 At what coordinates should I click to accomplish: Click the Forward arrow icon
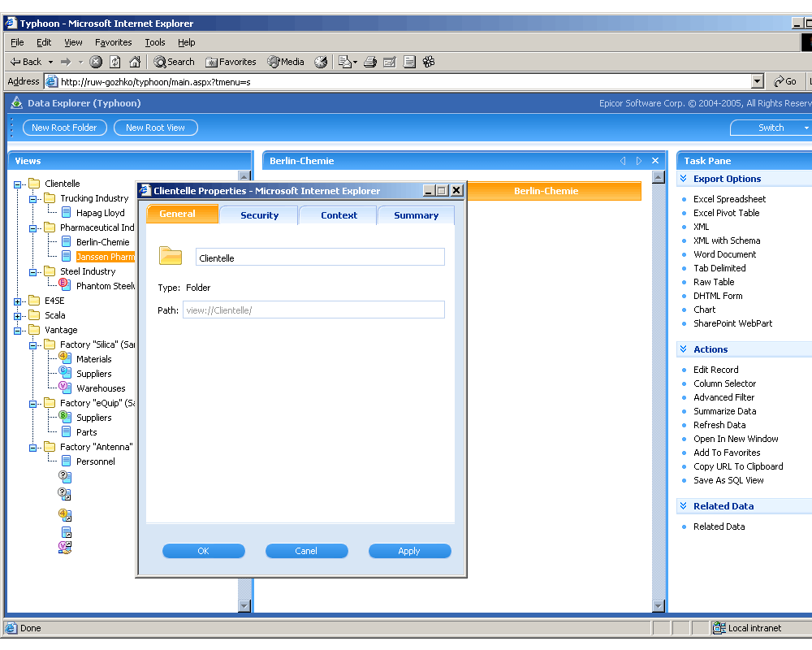click(x=66, y=62)
